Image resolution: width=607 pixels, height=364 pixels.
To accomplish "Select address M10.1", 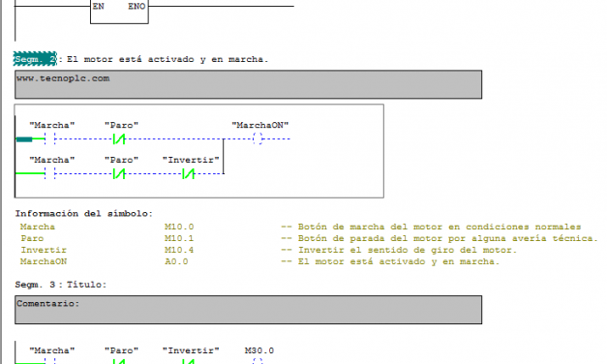I will [x=179, y=238].
